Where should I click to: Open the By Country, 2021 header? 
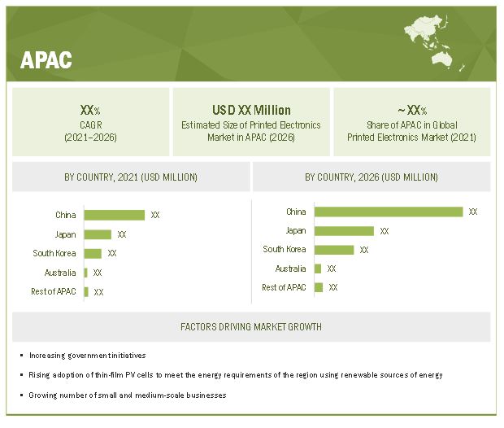[x=130, y=177]
